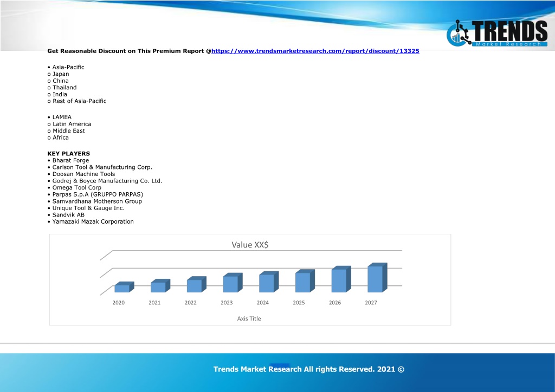Viewport: 555px width, 392px height.
Task: Click 'Samvardhana Motherson Group' entry
Action: 97,201
